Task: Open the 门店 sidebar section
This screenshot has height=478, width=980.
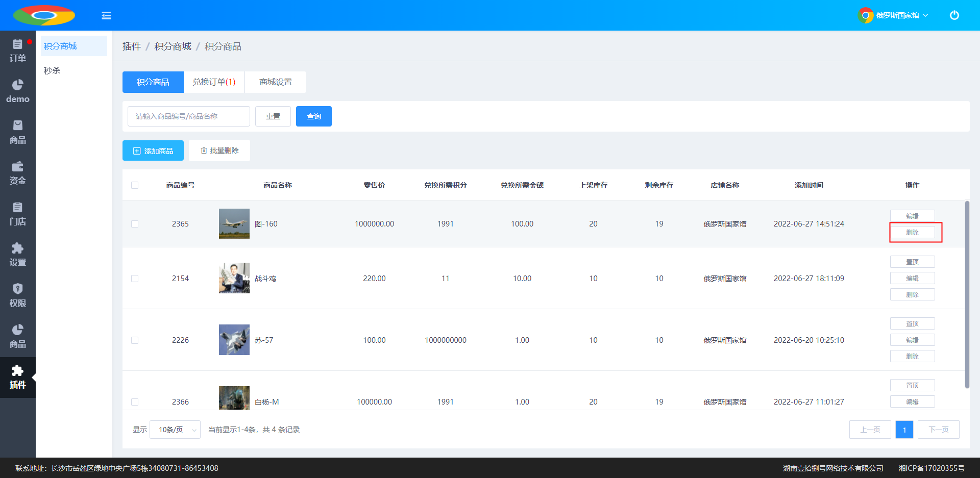Action: tap(18, 214)
